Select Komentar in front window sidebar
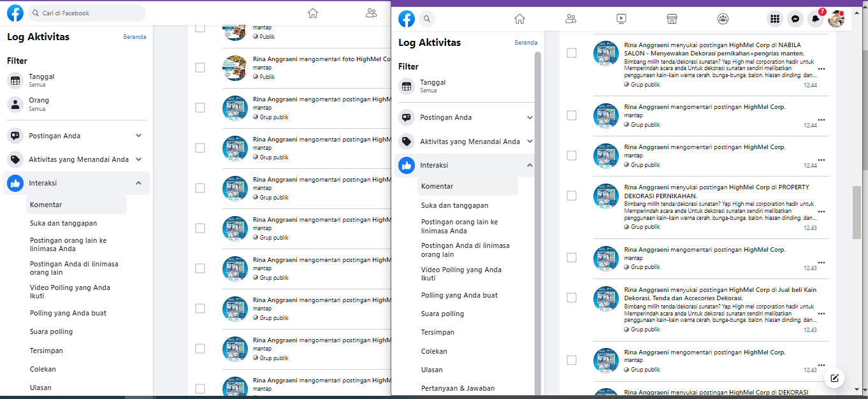The width and height of the screenshot is (868, 399). tap(468, 186)
